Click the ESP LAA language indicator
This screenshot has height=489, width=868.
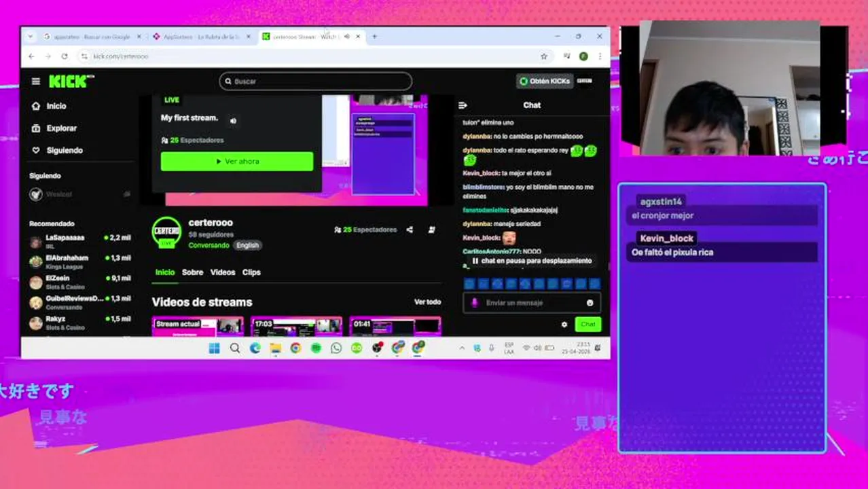pos(509,348)
